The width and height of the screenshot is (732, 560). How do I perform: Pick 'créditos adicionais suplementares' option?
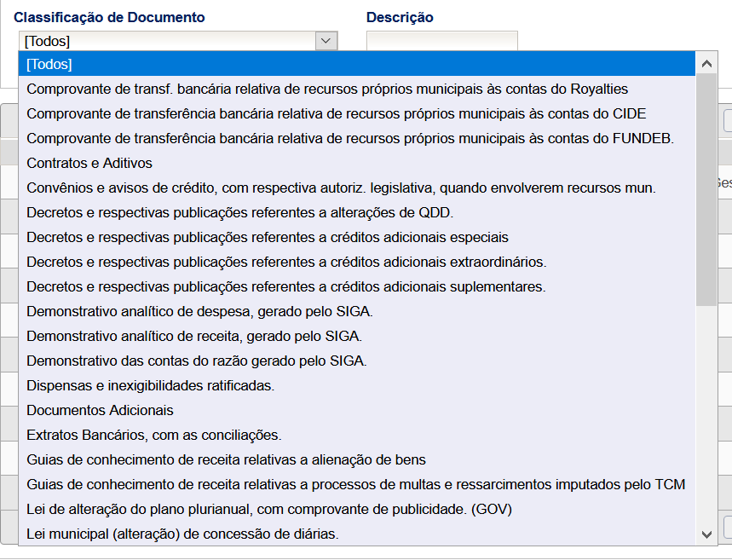point(357,286)
